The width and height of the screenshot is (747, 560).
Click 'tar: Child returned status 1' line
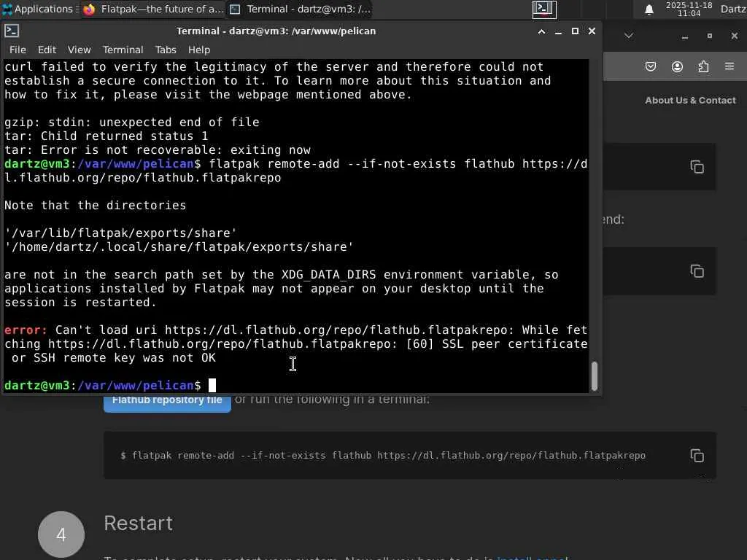coord(107,136)
